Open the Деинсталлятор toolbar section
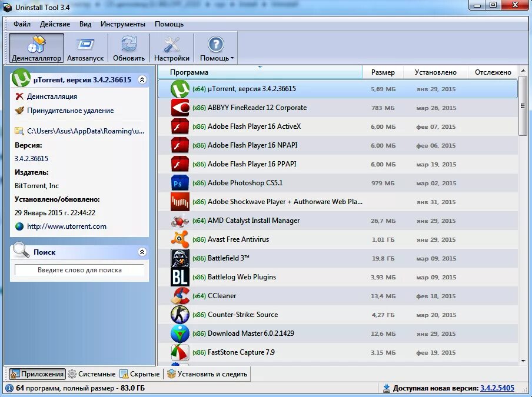This screenshot has height=397, width=532. (x=36, y=48)
